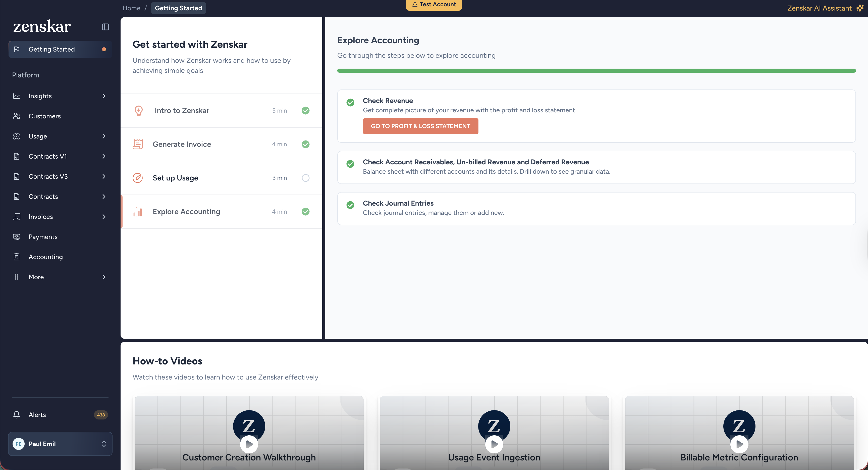The image size is (868, 470).
Task: Click the Alerts bell icon
Action: pyautogui.click(x=17, y=415)
